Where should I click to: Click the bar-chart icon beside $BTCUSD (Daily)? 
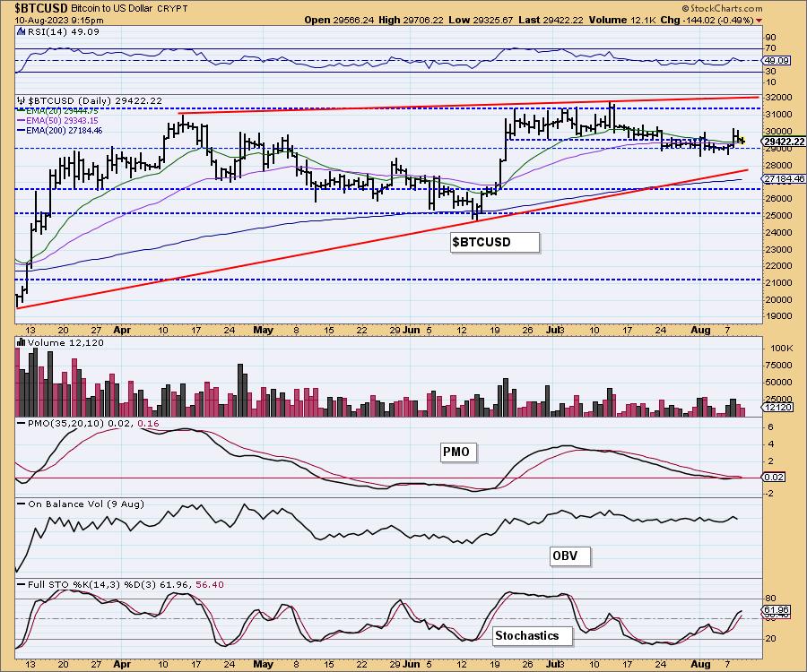pos(22,100)
